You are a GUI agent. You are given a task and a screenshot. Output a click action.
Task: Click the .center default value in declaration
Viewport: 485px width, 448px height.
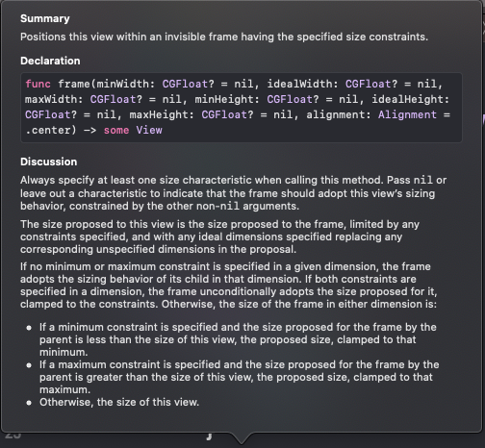[x=51, y=130]
